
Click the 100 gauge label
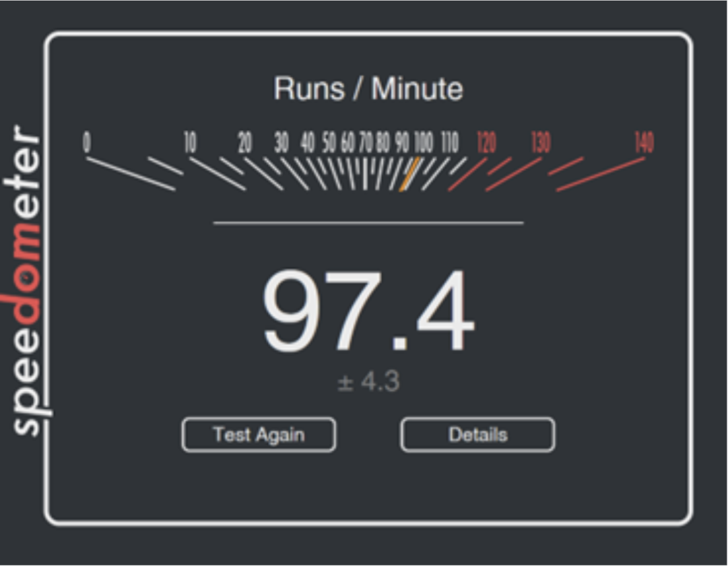[423, 143]
